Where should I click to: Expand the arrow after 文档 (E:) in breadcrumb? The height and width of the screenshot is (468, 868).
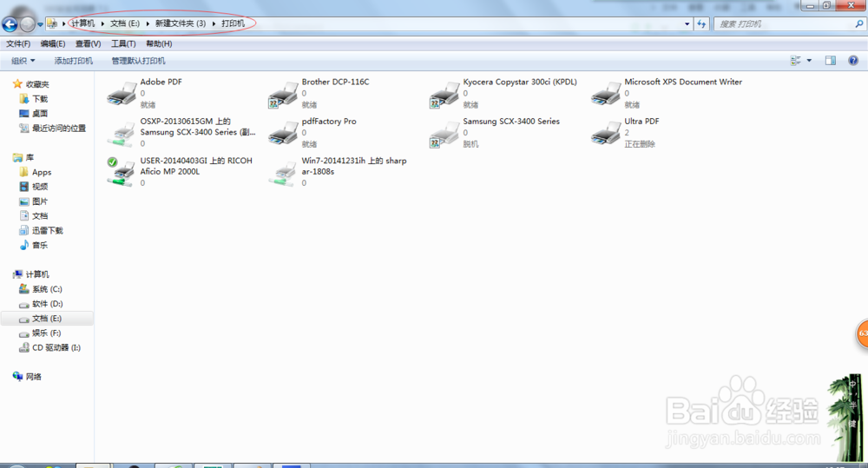click(x=148, y=23)
